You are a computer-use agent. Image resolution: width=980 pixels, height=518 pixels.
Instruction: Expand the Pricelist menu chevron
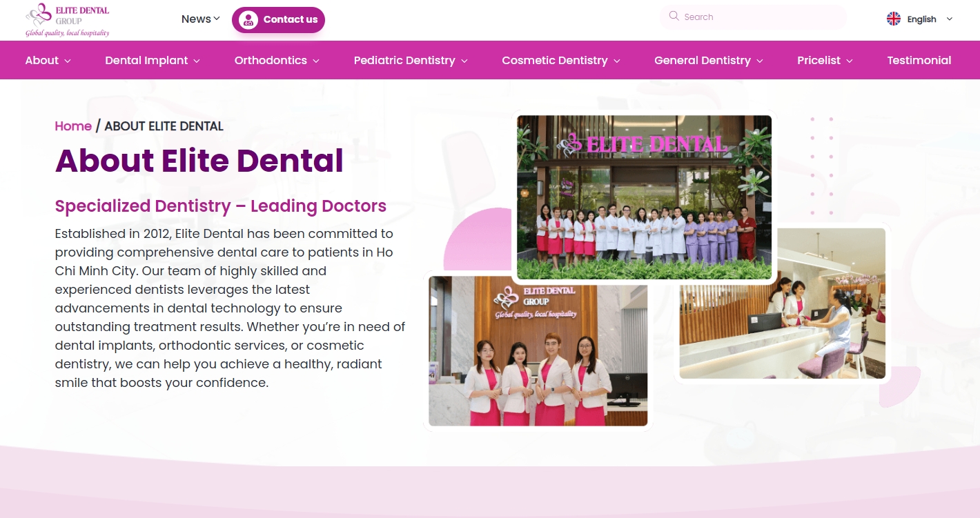click(850, 61)
